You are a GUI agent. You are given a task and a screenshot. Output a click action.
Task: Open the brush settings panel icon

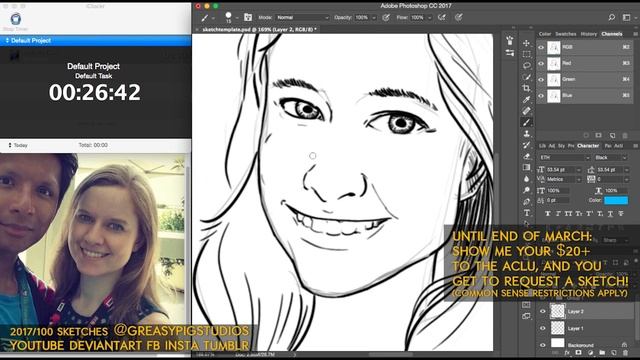click(510, 41)
